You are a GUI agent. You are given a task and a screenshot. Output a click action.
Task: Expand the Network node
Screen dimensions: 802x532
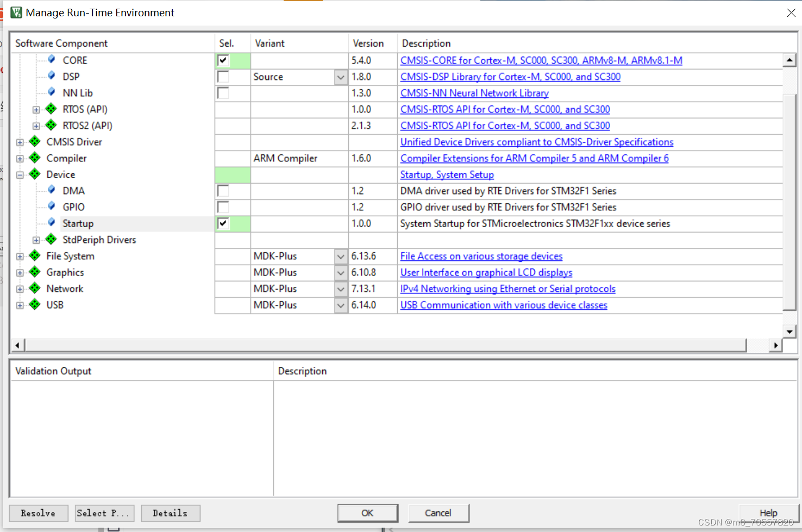[x=20, y=289]
